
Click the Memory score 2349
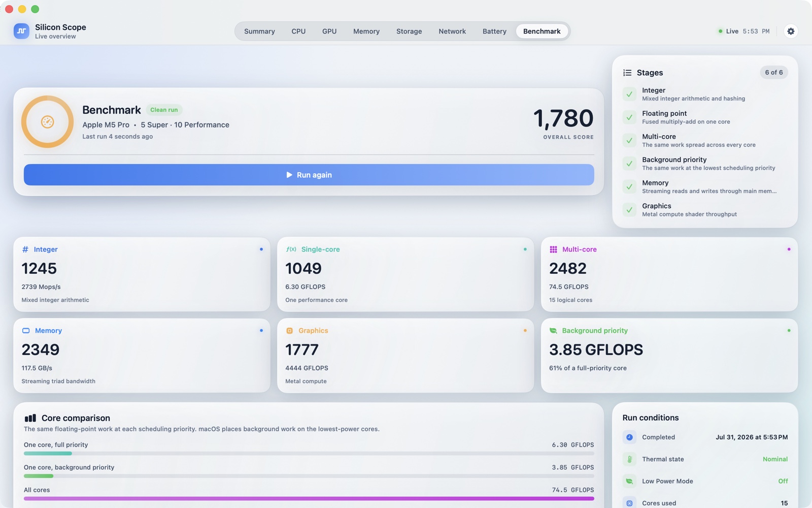(41, 350)
